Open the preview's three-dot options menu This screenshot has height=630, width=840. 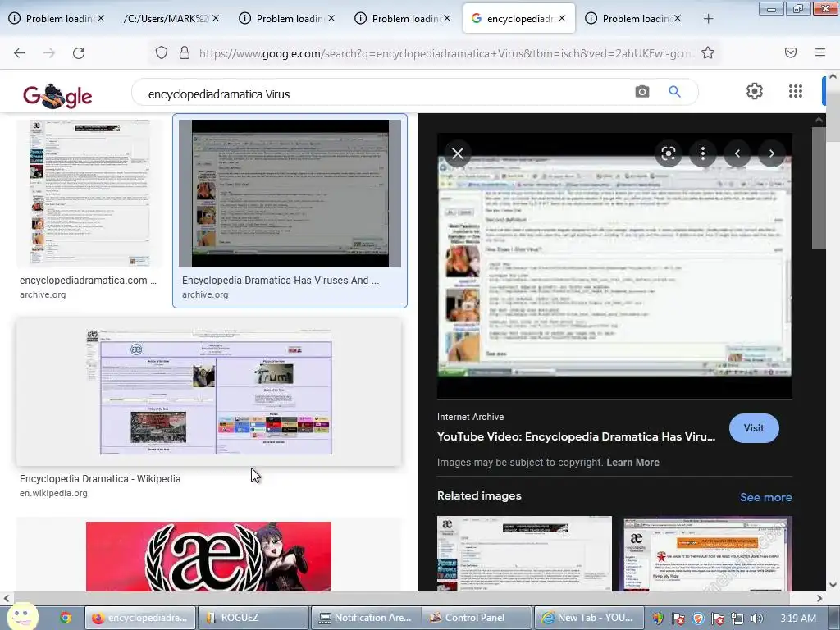(x=703, y=153)
